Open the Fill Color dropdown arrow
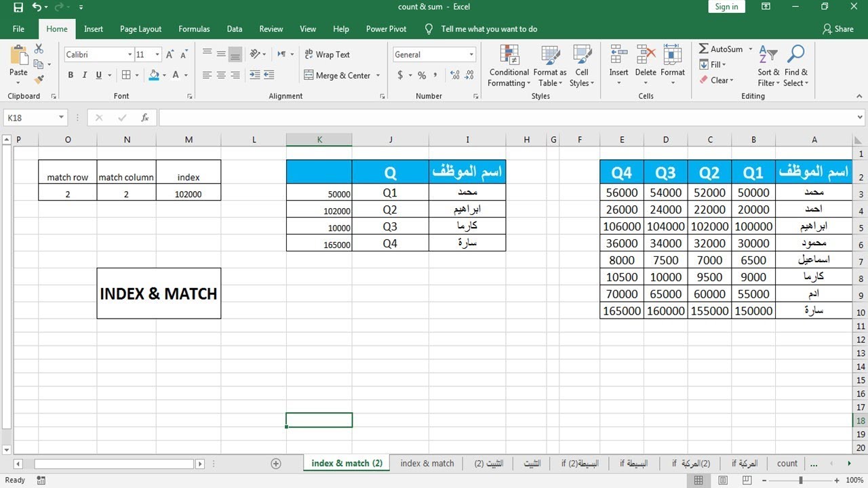Viewport: 868px width, 488px height. [164, 75]
